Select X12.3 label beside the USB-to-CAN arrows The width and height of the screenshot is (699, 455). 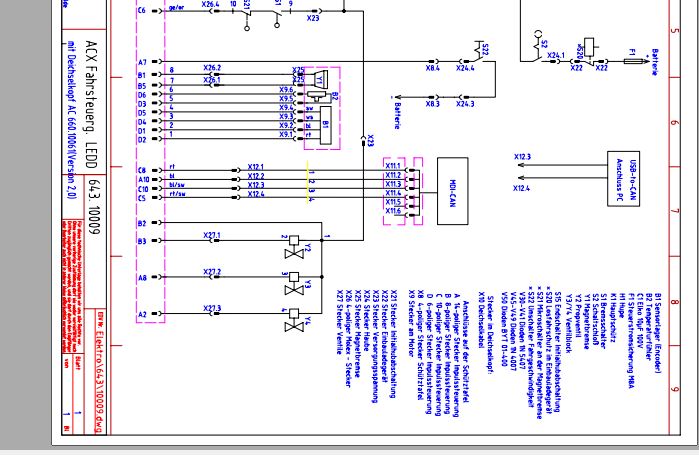click(522, 157)
